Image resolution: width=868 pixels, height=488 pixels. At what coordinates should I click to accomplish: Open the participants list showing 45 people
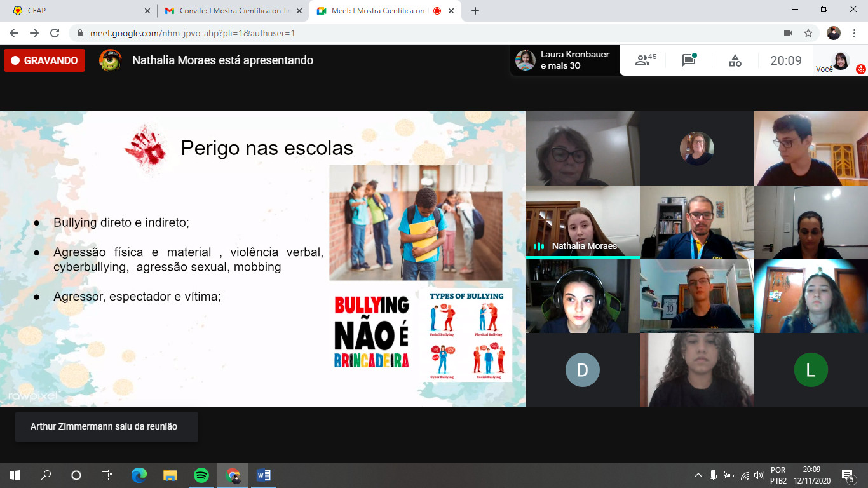tap(646, 60)
